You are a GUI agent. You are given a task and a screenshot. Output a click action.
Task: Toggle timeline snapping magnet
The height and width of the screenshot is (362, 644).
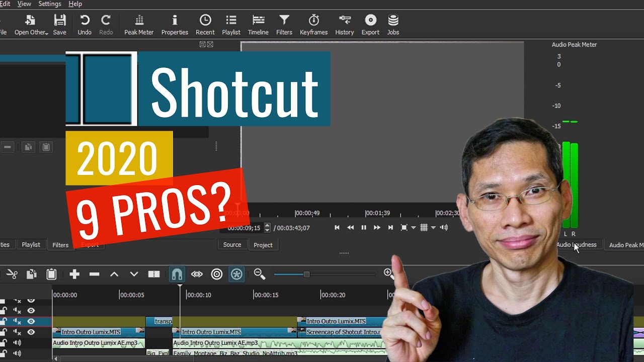(x=177, y=274)
